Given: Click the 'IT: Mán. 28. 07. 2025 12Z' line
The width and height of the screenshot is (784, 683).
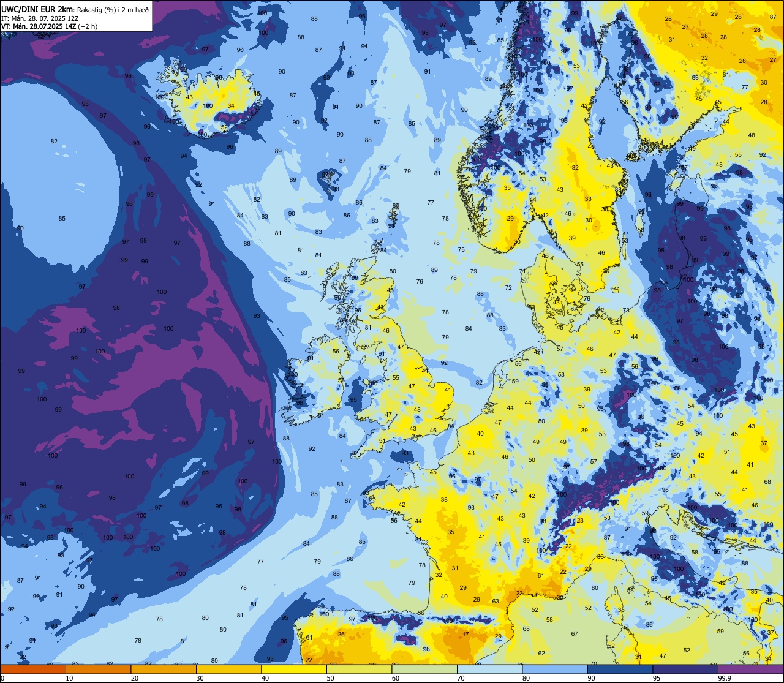Looking at the screenshot, I should pyautogui.click(x=39, y=18).
